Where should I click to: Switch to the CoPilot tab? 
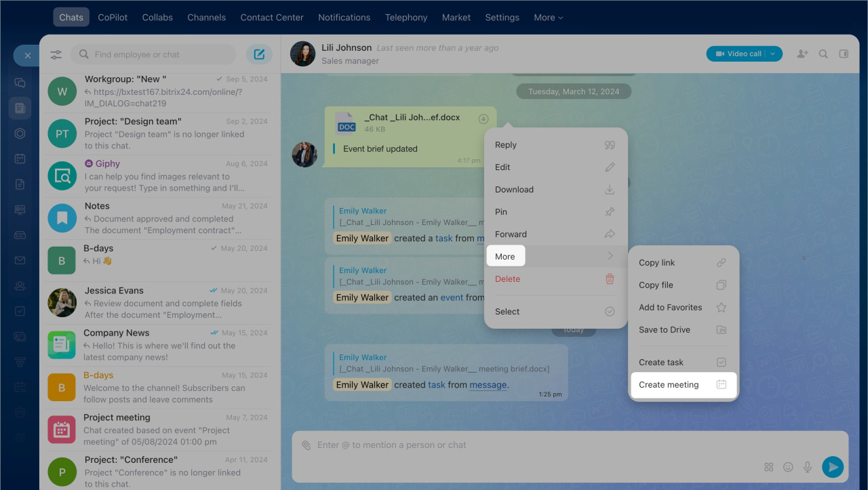pyautogui.click(x=113, y=18)
